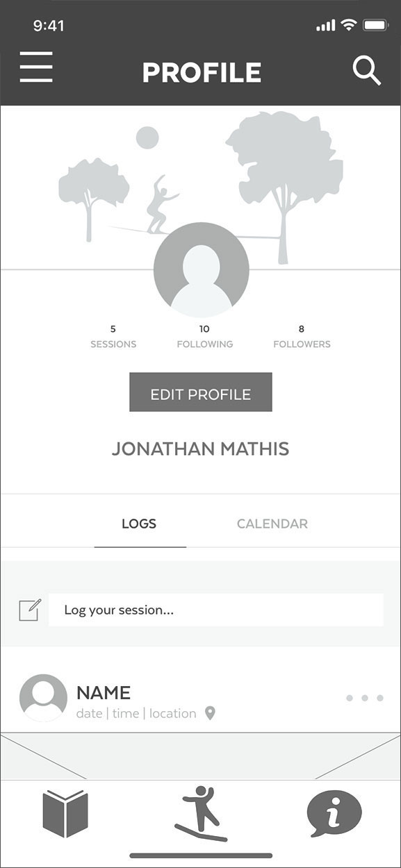View the 10 FOLLOWING list
This screenshot has width=401, height=868.
(x=204, y=336)
